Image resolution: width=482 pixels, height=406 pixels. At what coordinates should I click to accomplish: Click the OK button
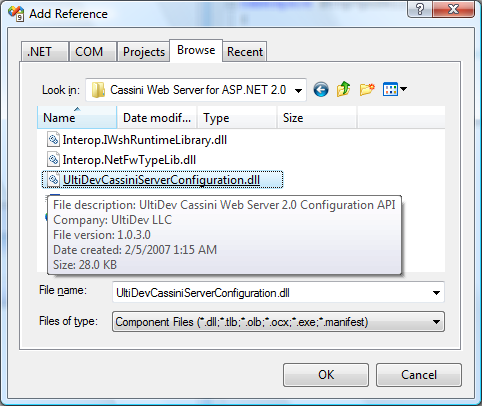pos(326,375)
